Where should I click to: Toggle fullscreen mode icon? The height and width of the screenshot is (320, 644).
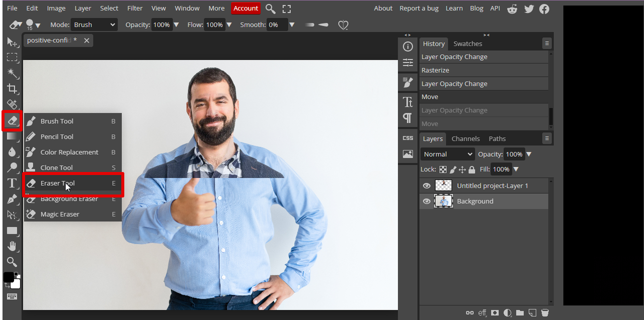(x=287, y=9)
